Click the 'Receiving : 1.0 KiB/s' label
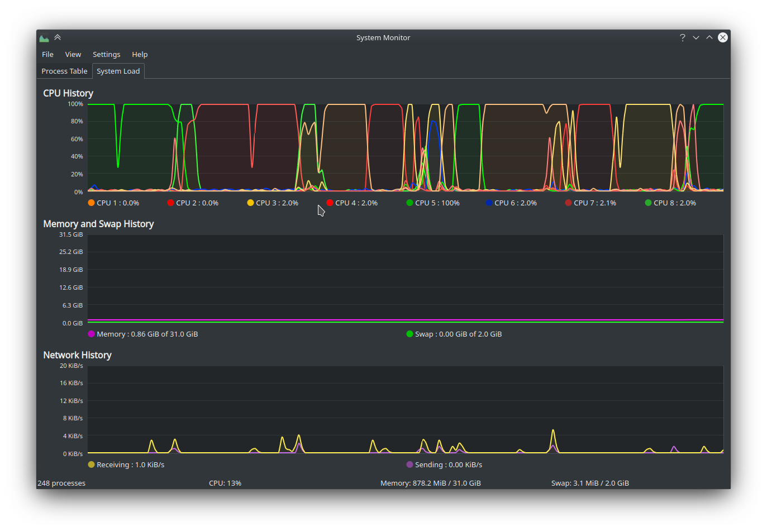Viewport: 767px width, 532px height. point(131,464)
